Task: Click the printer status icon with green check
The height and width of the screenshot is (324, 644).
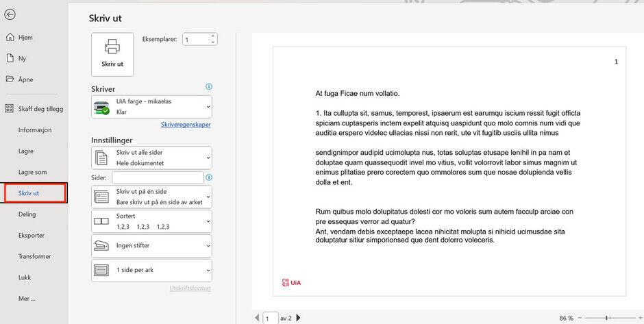Action: (101, 107)
